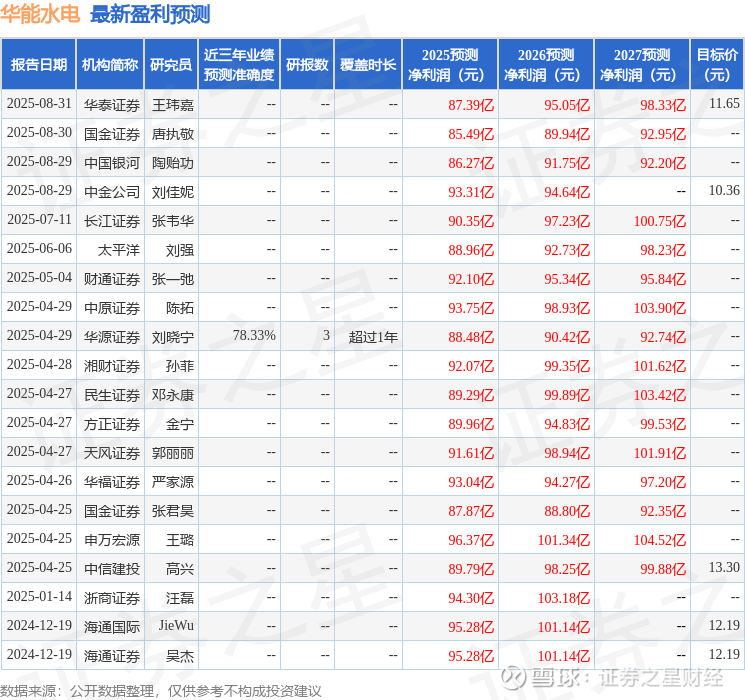The image size is (745, 700).
Task: Select the 研报数 column header
Action: coord(307,65)
